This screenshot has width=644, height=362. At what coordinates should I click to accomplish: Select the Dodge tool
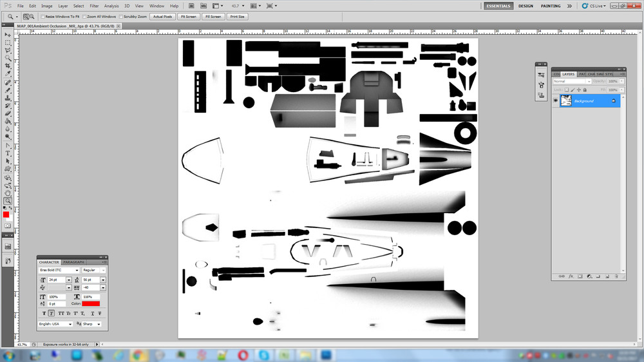[7, 137]
